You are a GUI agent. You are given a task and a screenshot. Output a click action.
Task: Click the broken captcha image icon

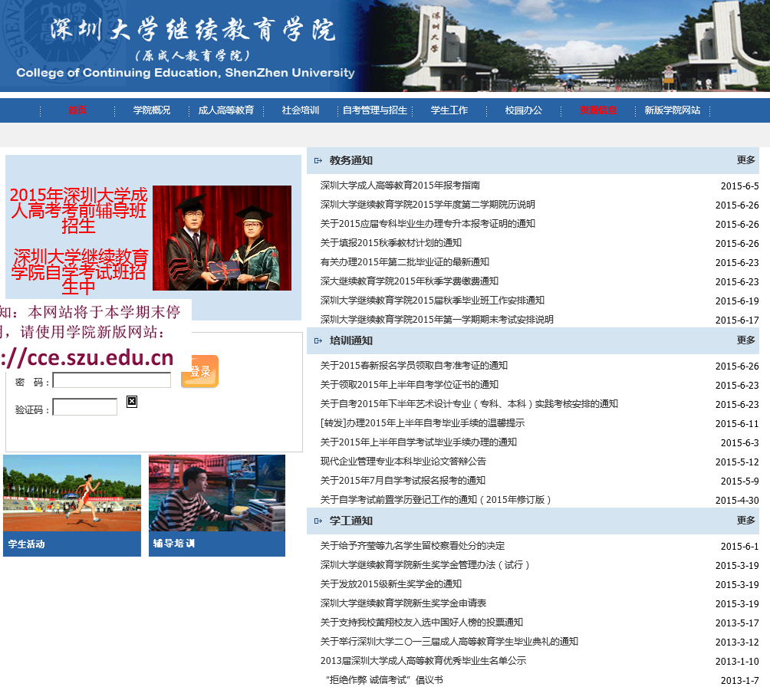[x=132, y=402]
